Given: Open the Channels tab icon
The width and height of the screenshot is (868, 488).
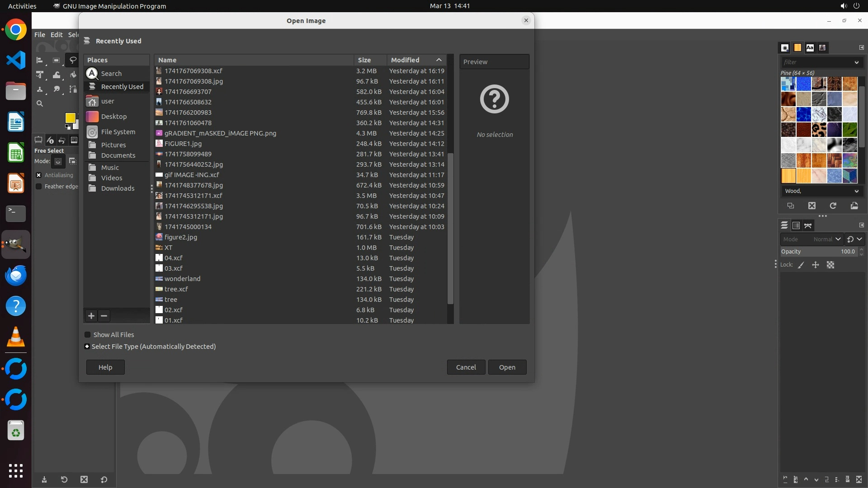Looking at the screenshot, I should pos(796,225).
